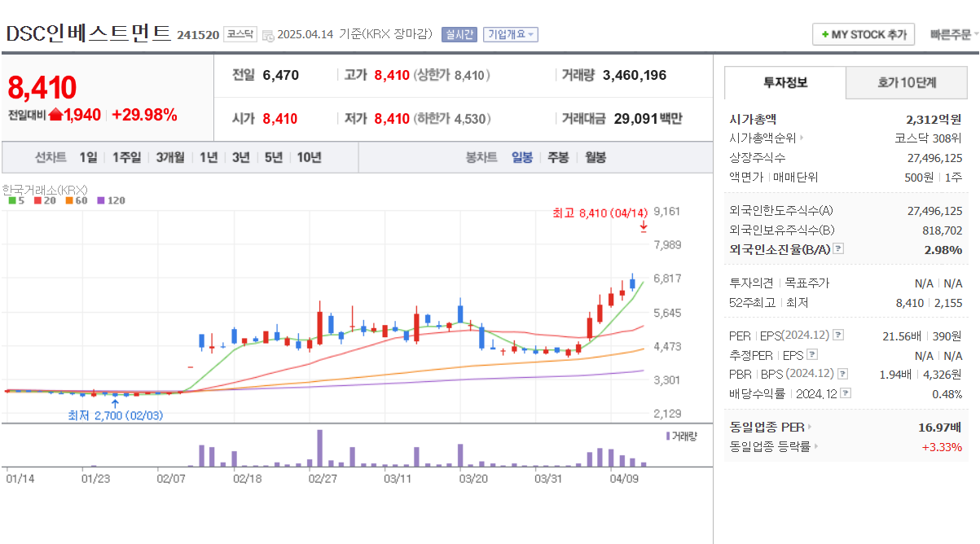Select the 1년 line chart period
This screenshot has height=544, width=980.
[x=209, y=157]
